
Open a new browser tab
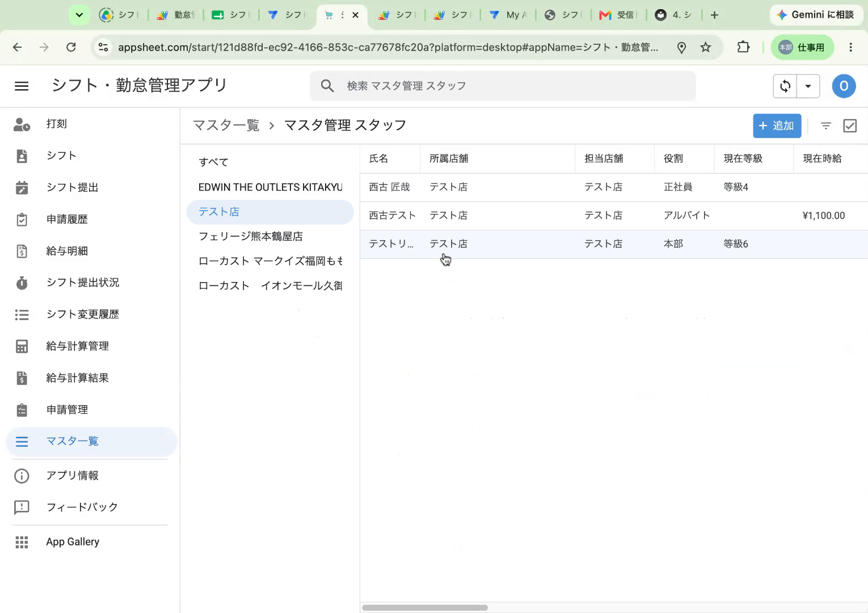click(715, 15)
